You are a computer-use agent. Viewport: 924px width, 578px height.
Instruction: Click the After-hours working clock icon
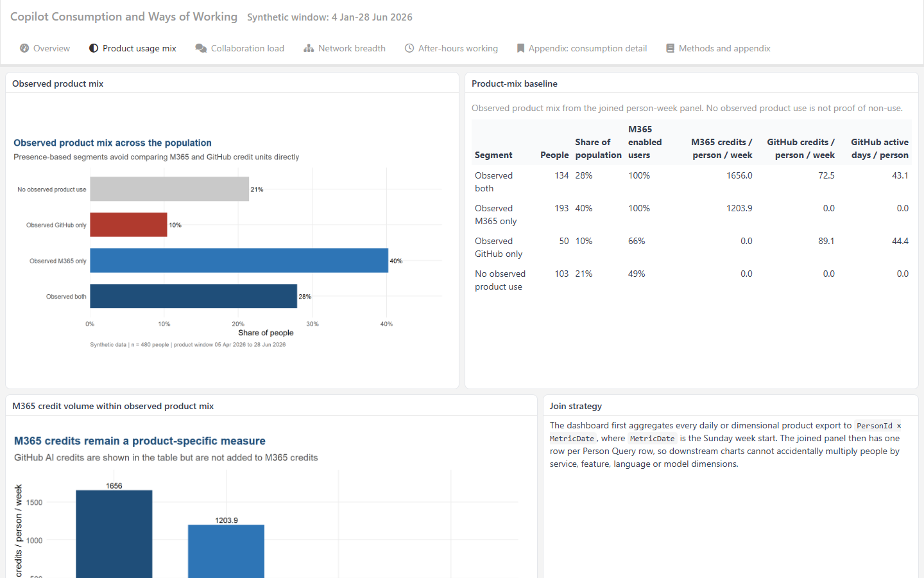tap(409, 48)
